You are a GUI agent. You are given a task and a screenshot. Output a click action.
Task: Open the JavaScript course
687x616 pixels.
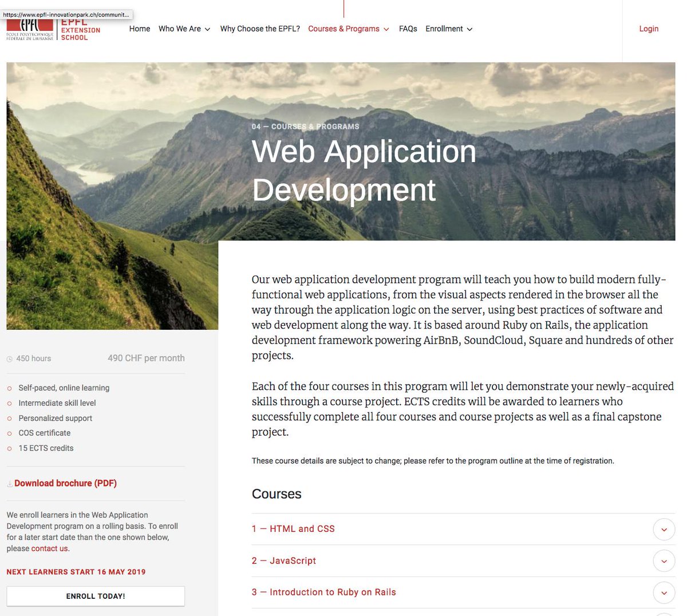(284, 561)
